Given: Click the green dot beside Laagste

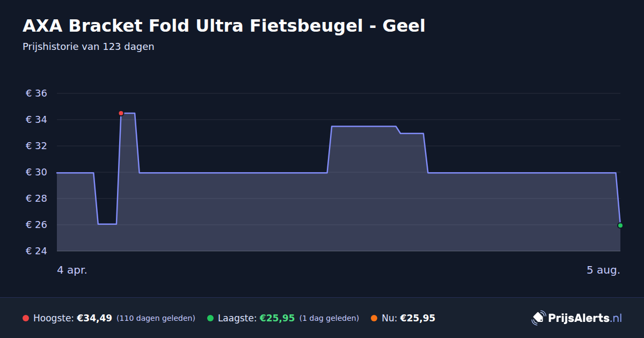Looking at the screenshot, I should [210, 318].
